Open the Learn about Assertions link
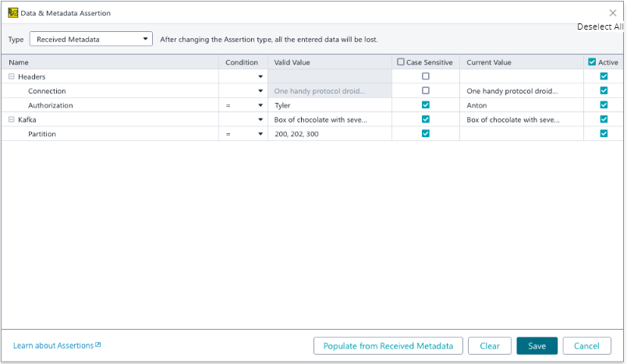The height and width of the screenshot is (364, 627). pyautogui.click(x=53, y=345)
